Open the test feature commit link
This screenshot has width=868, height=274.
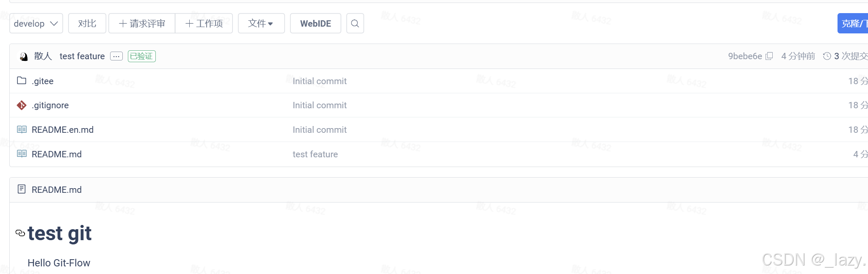coord(82,56)
